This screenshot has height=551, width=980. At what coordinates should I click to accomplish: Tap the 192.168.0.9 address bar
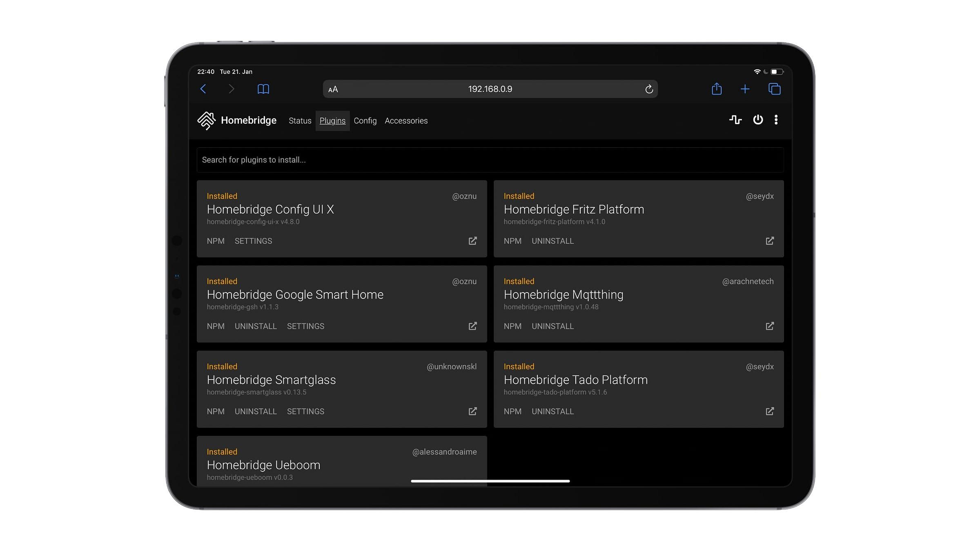490,89
